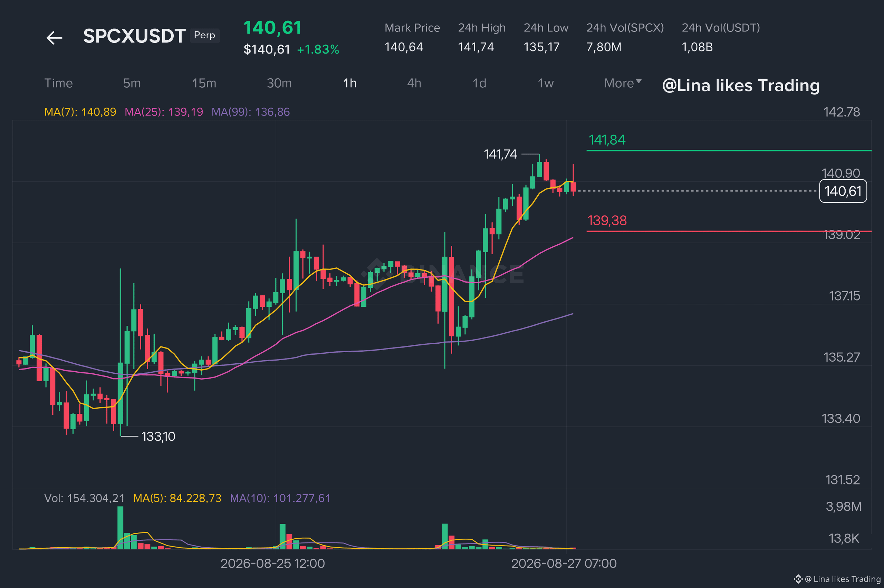Click the 24h Vol(USDT) value 1,08B
The height and width of the screenshot is (588, 884).
697,47
